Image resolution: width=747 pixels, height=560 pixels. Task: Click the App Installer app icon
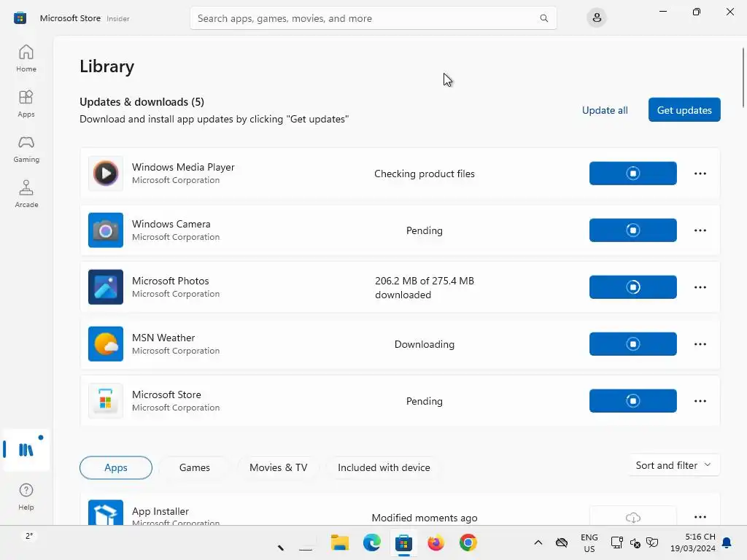tap(106, 513)
